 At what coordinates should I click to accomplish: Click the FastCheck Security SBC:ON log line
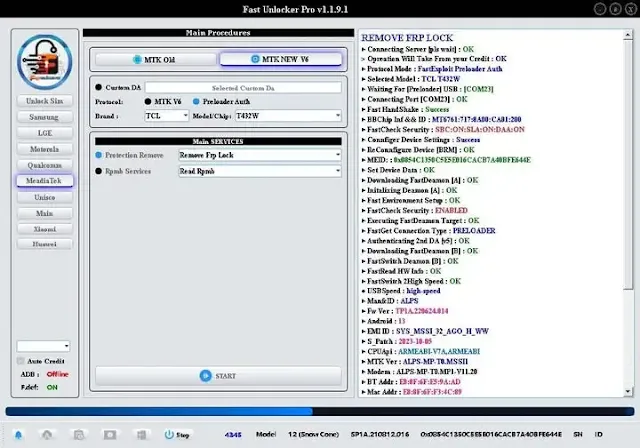(x=443, y=130)
